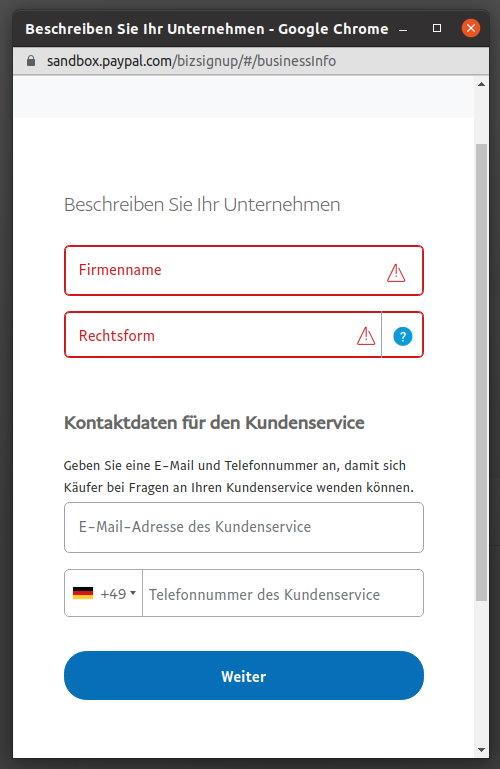The image size is (500, 769).
Task: Open the blue Rechtsform help question mark
Action: [402, 336]
